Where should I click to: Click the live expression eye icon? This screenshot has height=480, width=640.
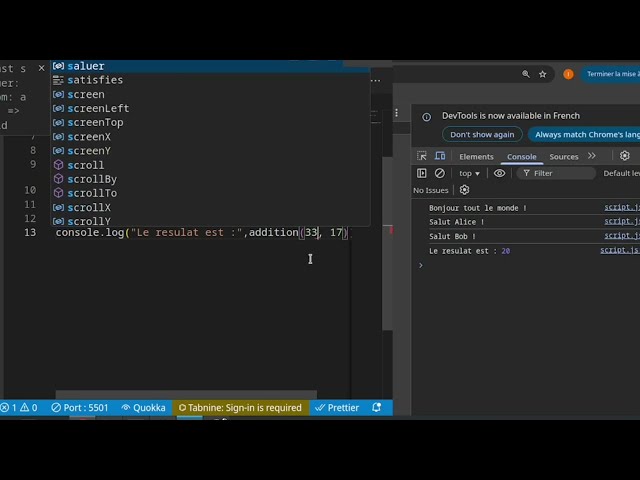click(x=499, y=173)
